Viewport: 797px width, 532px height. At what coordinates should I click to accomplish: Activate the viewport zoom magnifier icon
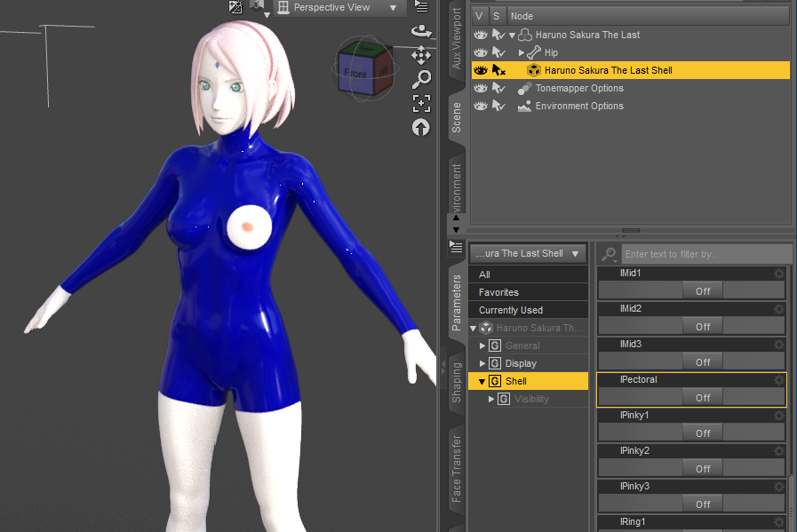(421, 79)
